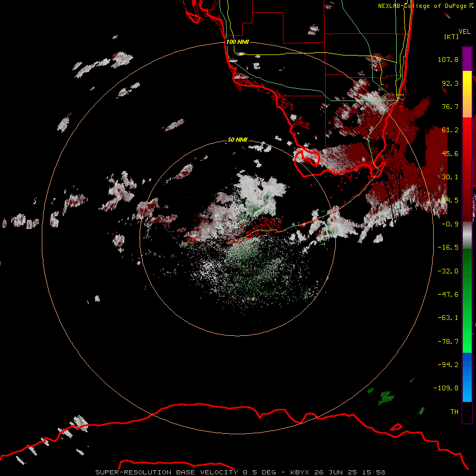476x476 pixels.
Task: Click the -63.1 velocity scale value
Action: coord(448,318)
